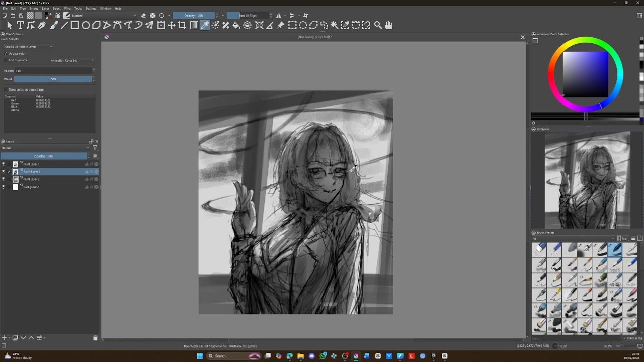Select the Crop tool
Screen dimensions: 644x362
pos(182,25)
